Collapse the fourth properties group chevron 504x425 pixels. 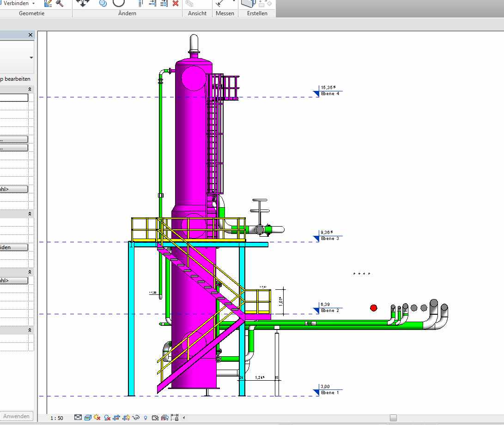pyautogui.click(x=30, y=330)
